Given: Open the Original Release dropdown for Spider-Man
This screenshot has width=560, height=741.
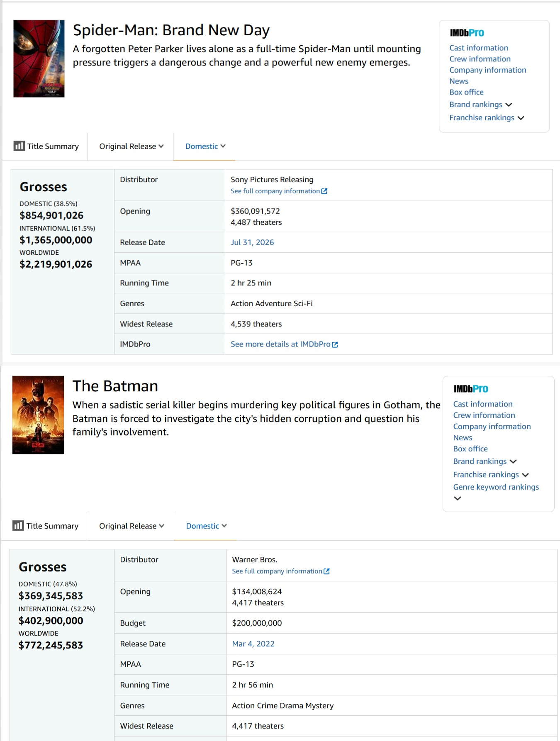Looking at the screenshot, I should click(131, 146).
